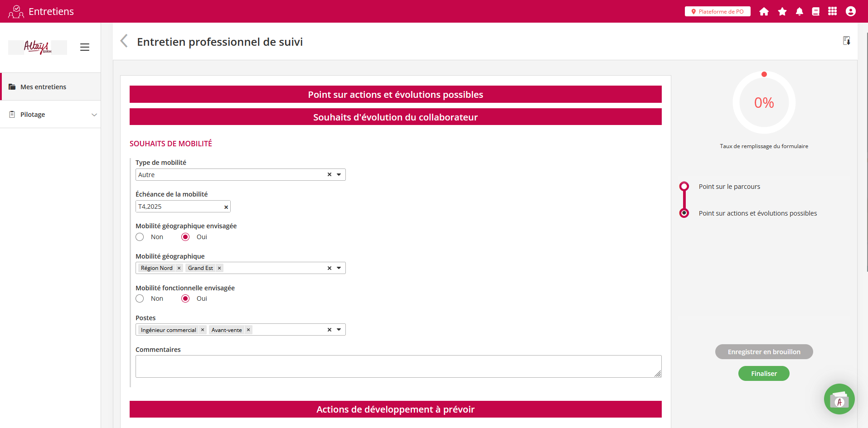Viewport: 868px width, 428px height.
Task: Select Non for Mobilité géographique envisagée
Action: pyautogui.click(x=140, y=237)
